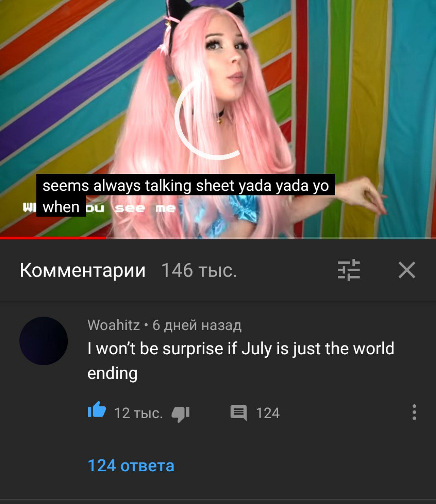Click the 12 тыс. likes count

point(138,413)
